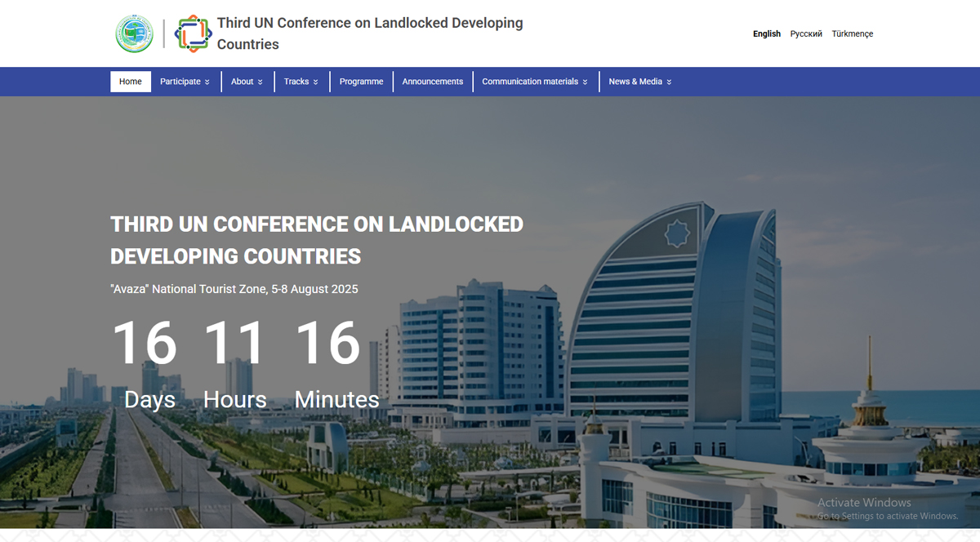The image size is (980, 542).
Task: Click the colorful interlocking squares conference logo
Action: coord(193,33)
